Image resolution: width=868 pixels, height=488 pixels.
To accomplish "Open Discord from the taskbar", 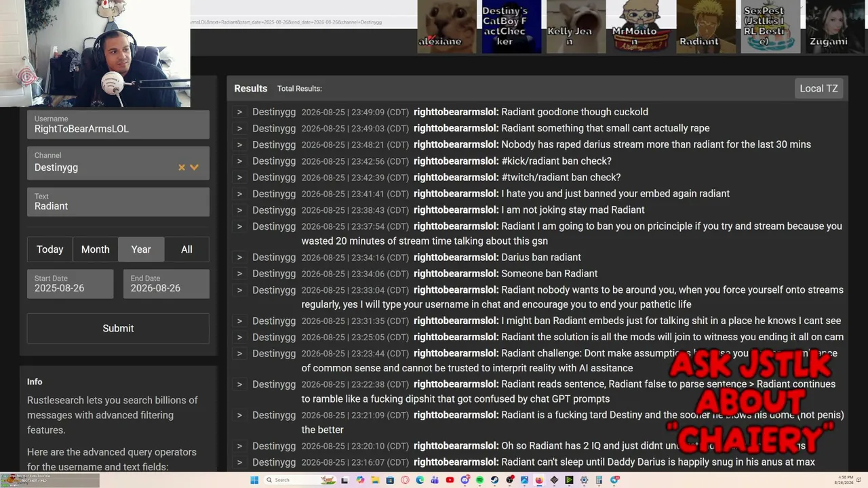I will tap(465, 480).
